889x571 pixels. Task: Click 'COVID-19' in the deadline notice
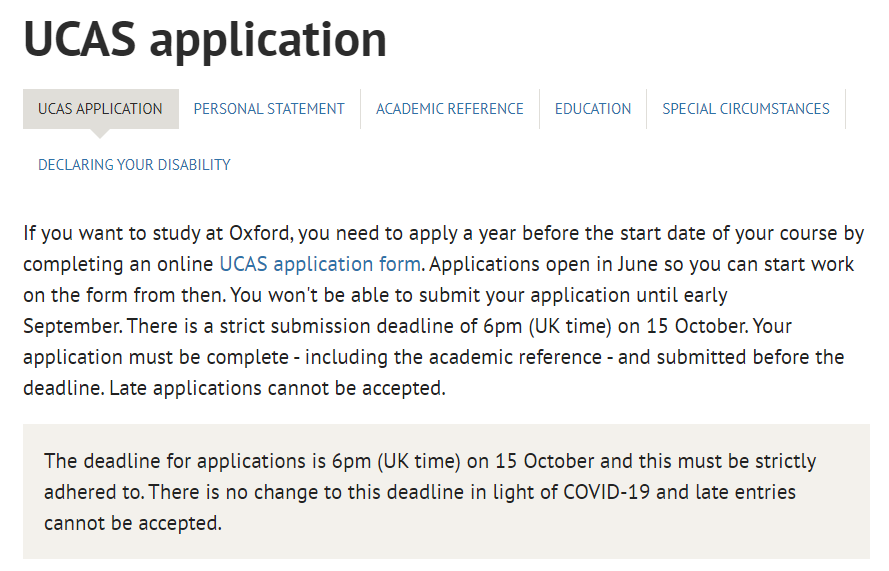(x=606, y=492)
